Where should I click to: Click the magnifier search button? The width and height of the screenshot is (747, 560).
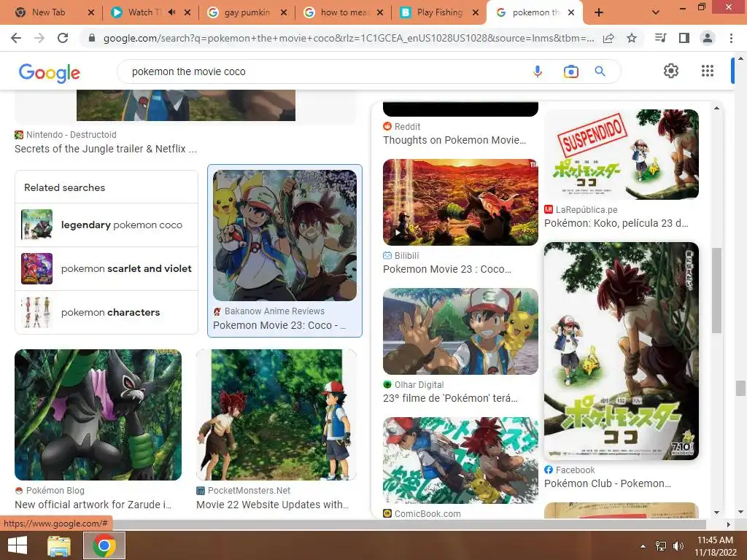pyautogui.click(x=600, y=71)
